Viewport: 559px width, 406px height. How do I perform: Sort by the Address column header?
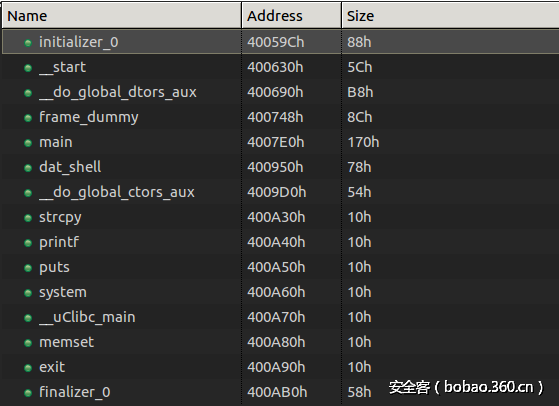pos(291,16)
